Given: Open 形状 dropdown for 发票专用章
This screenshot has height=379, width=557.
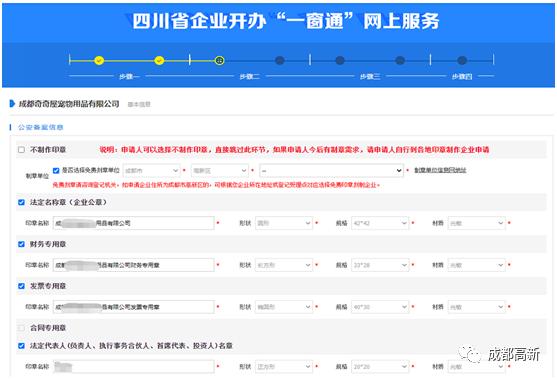Looking at the screenshot, I should (284, 307).
